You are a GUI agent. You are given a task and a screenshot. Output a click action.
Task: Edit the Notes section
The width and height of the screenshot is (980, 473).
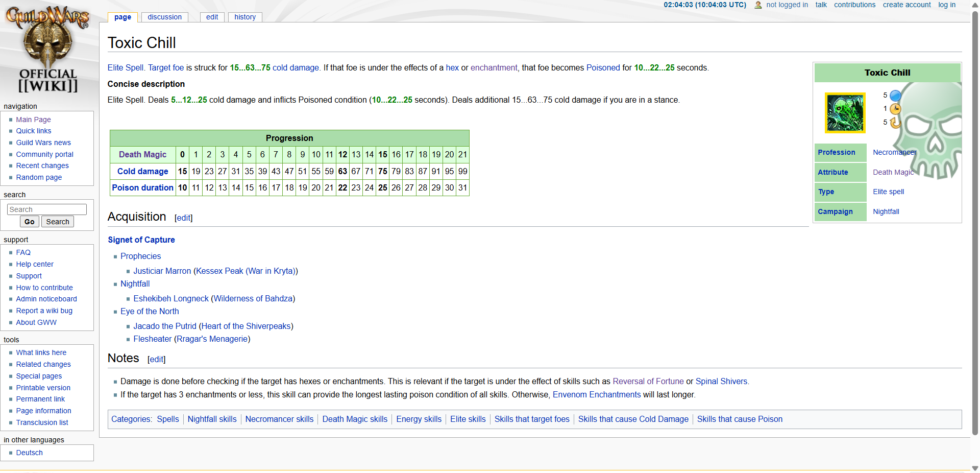click(156, 360)
